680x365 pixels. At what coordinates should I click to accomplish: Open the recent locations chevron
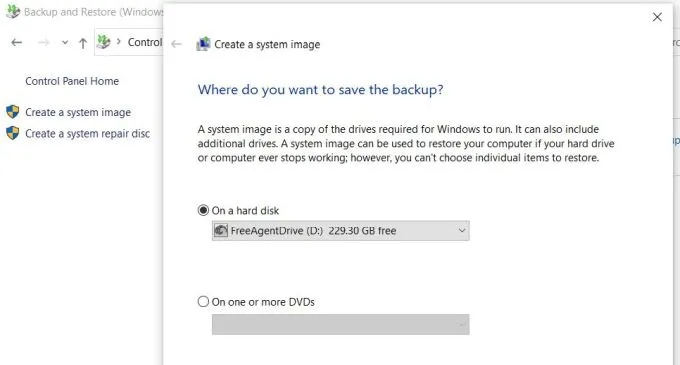(x=65, y=42)
